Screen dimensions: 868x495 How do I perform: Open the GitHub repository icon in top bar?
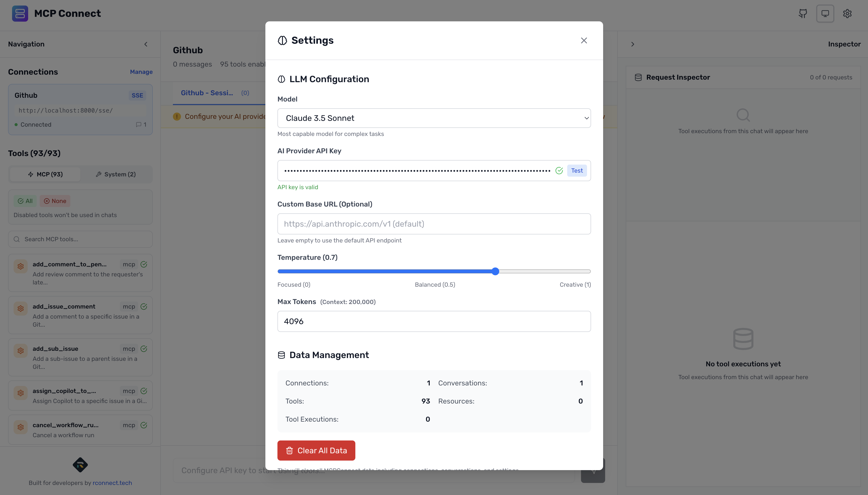pyautogui.click(x=803, y=13)
